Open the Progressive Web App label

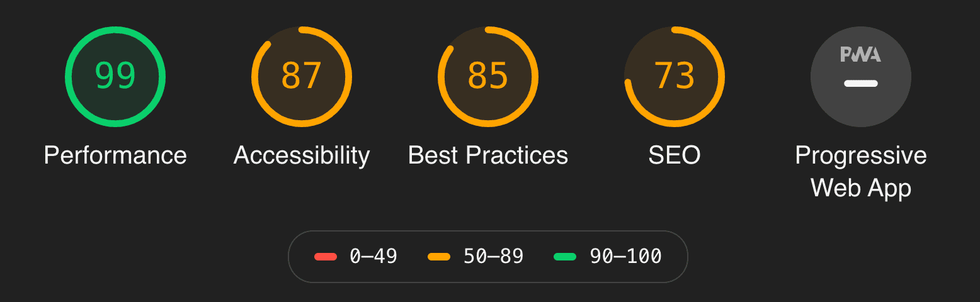[x=860, y=171]
